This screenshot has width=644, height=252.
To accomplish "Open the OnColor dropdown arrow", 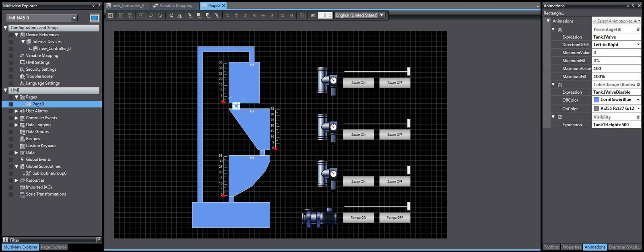I will coord(638,109).
